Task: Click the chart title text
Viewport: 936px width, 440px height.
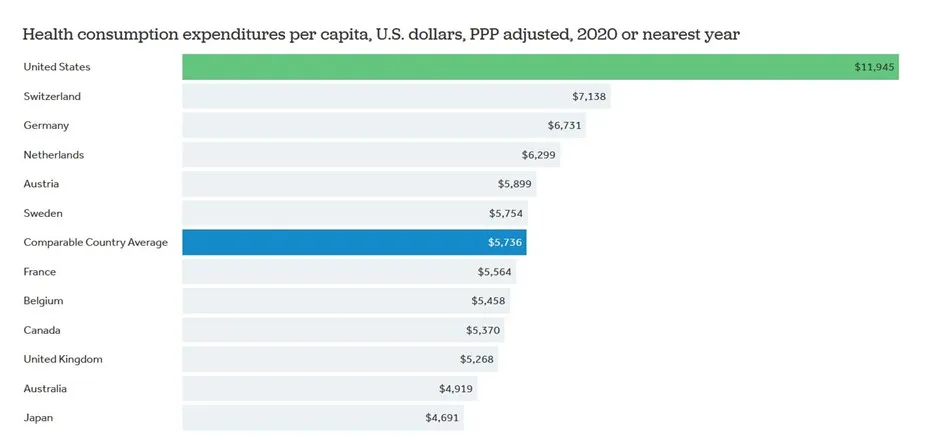Action: tap(381, 34)
